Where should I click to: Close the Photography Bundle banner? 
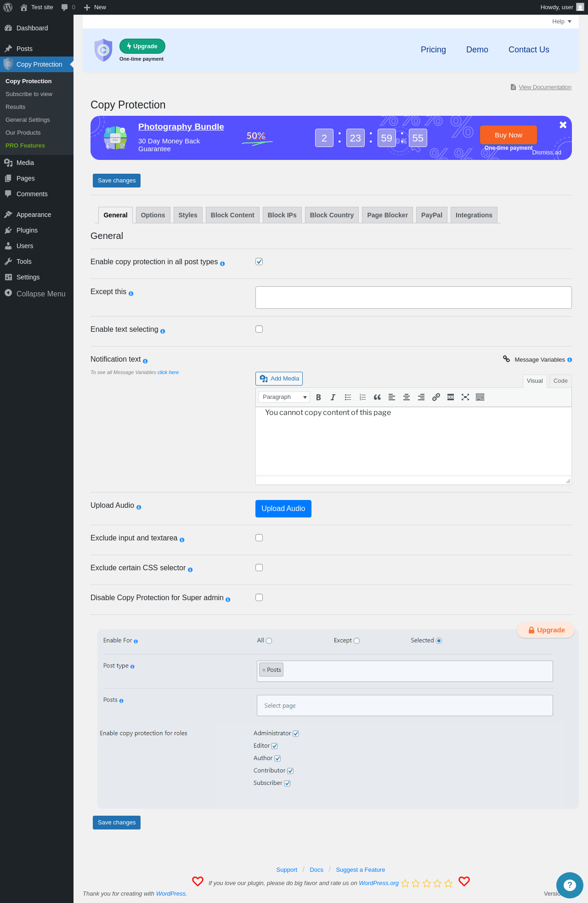coord(563,125)
